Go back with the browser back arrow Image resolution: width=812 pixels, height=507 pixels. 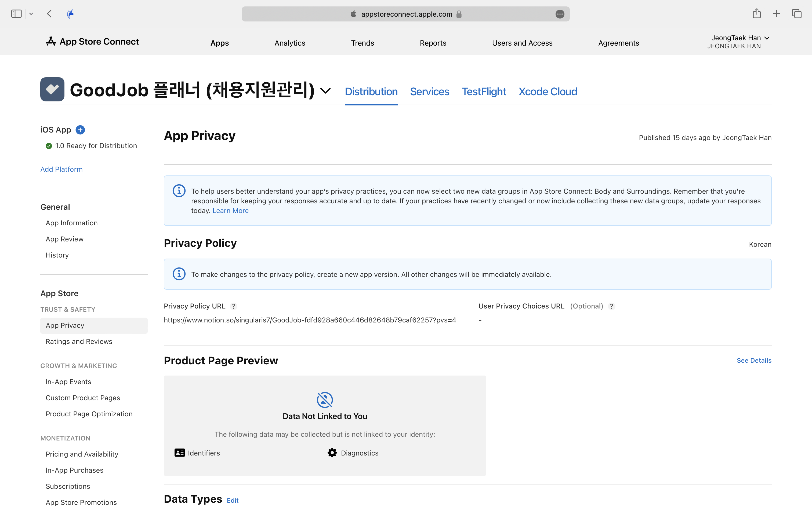click(49, 14)
